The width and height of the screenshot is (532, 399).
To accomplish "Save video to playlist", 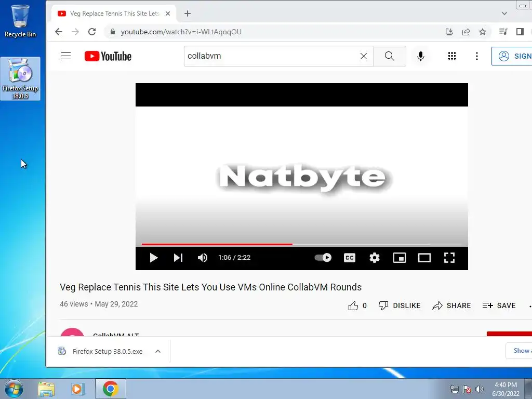I will click(x=499, y=305).
